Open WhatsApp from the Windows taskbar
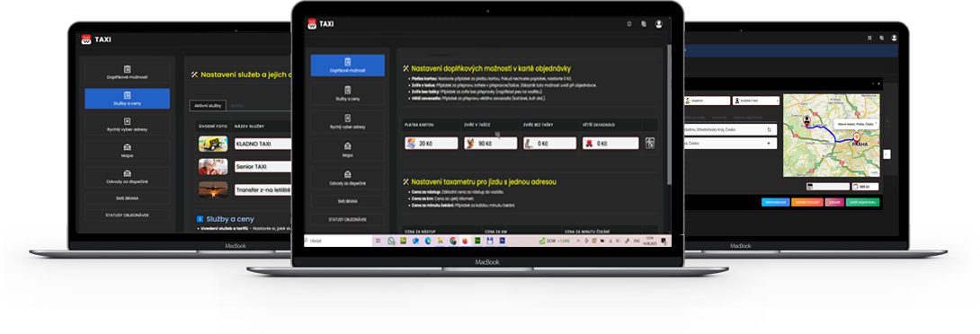The image size is (980, 334). pyautogui.click(x=390, y=241)
